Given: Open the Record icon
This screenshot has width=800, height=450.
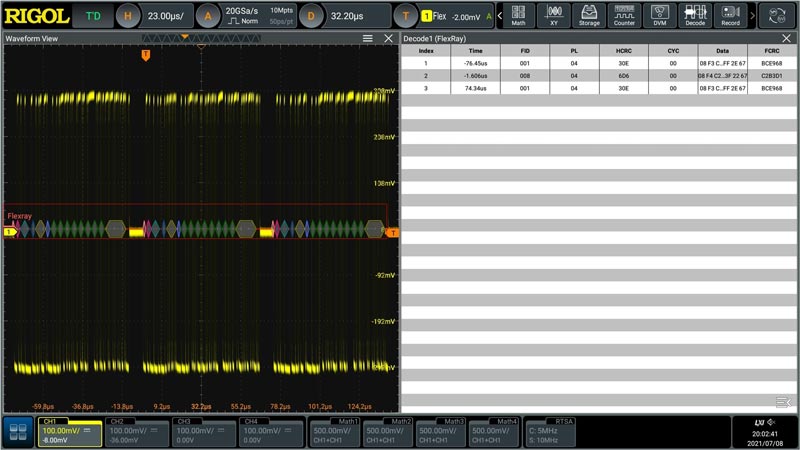Looking at the screenshot, I should pyautogui.click(x=730, y=16).
